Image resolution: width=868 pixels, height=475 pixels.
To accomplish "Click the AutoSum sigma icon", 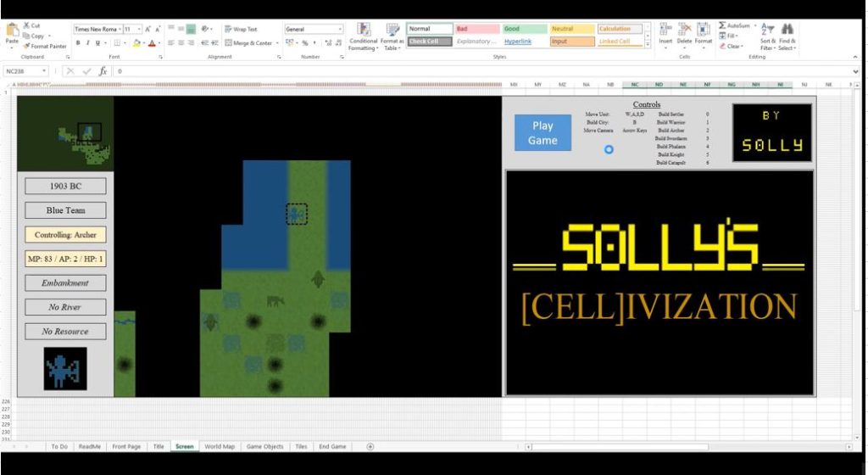I will [722, 25].
